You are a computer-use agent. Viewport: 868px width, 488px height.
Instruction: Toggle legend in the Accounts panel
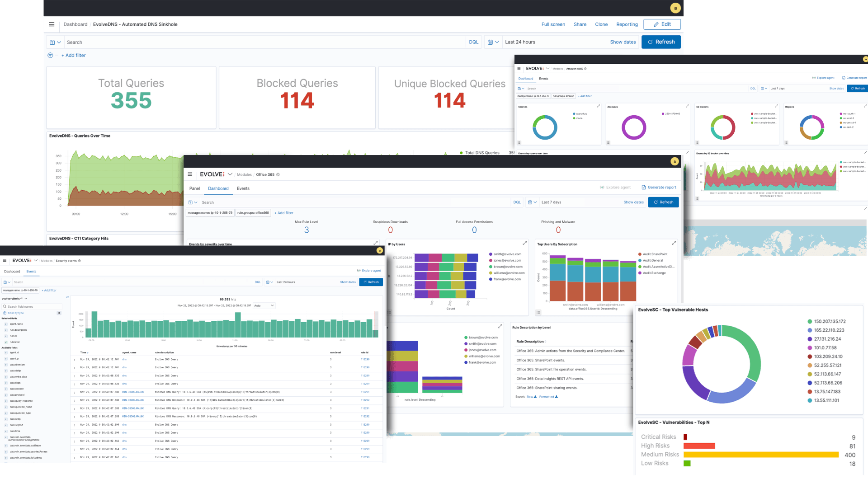coord(609,142)
